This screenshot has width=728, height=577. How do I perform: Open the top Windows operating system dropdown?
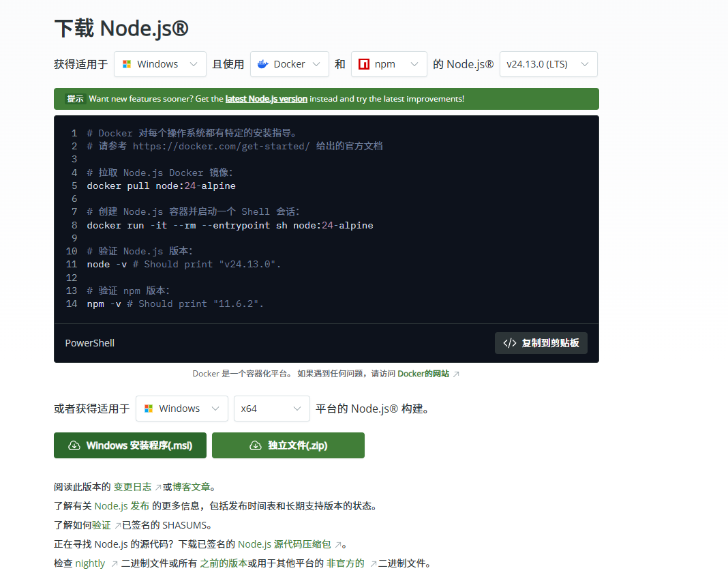(160, 64)
